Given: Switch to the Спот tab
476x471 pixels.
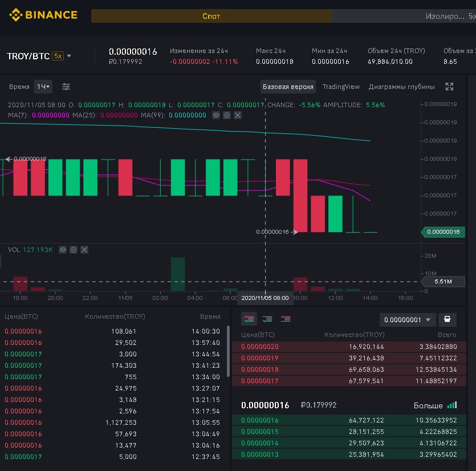Looking at the screenshot, I should [x=211, y=16].
